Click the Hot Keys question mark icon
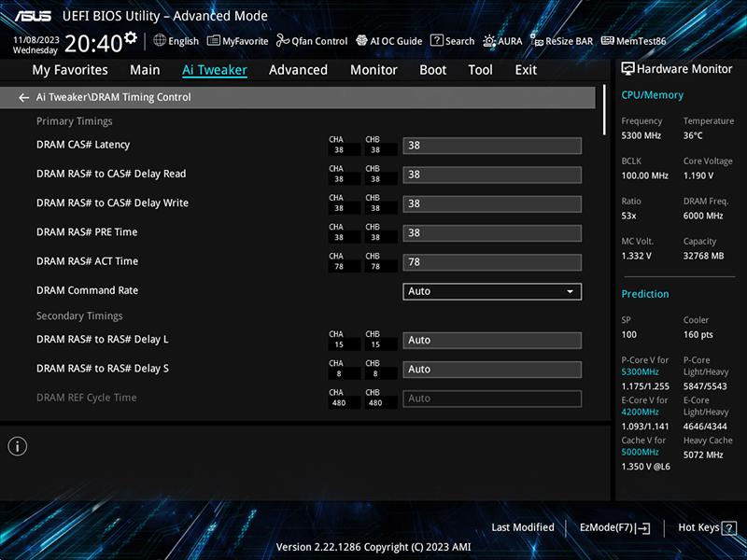 coord(729,527)
